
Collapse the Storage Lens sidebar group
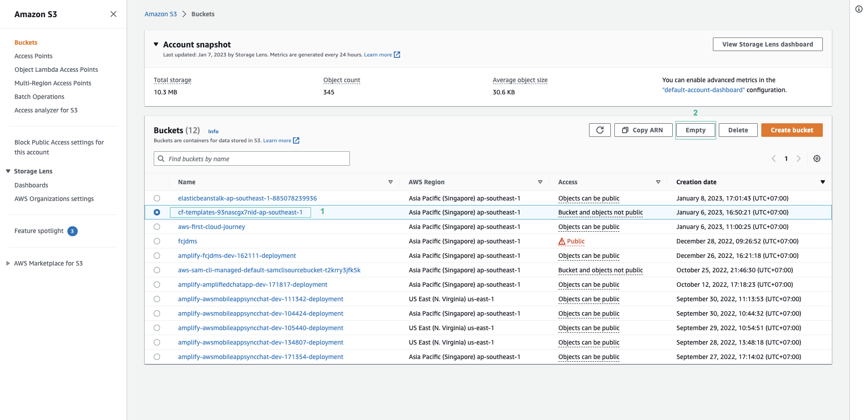(x=8, y=171)
